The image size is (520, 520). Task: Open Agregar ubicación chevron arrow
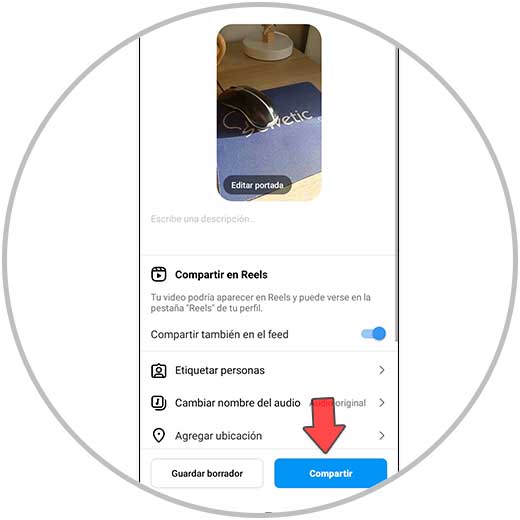[x=382, y=435]
